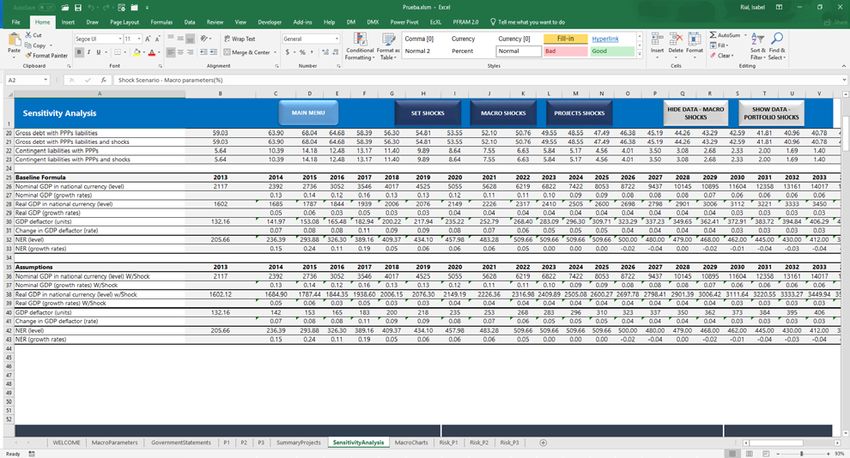Align text to the left

(x=171, y=53)
